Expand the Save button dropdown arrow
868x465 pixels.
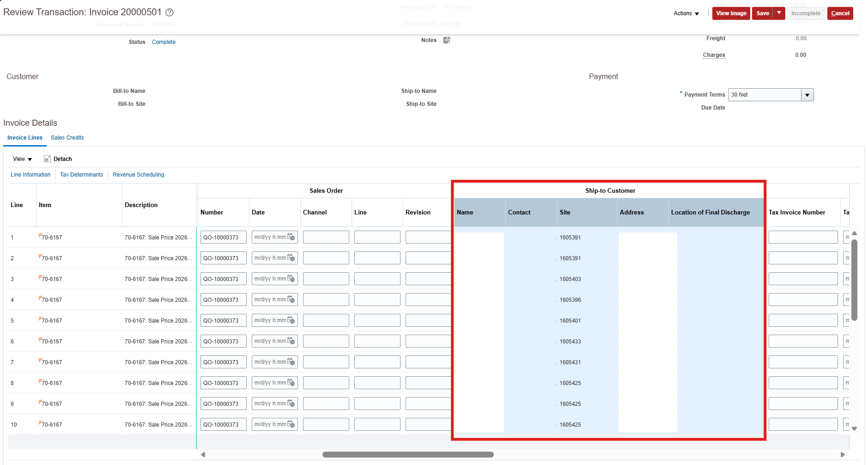pyautogui.click(x=779, y=13)
